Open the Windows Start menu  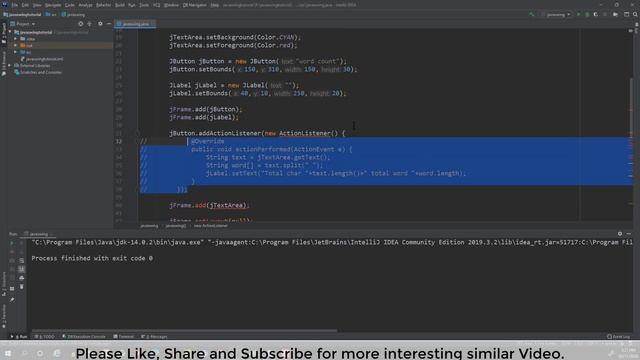(8, 353)
